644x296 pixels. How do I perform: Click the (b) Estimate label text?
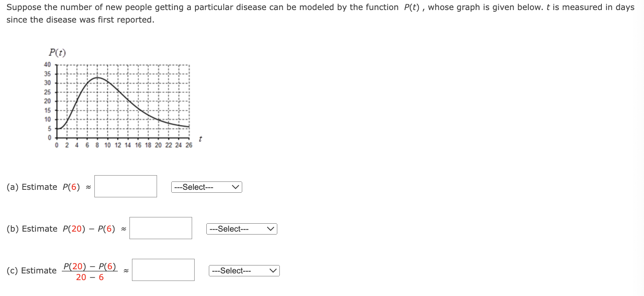32,229
